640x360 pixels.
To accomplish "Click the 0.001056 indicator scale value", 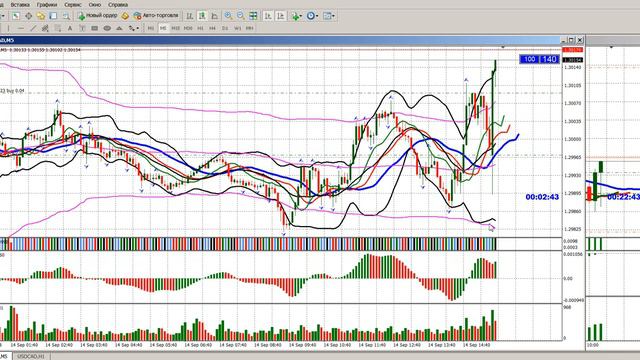I will coord(573,254).
